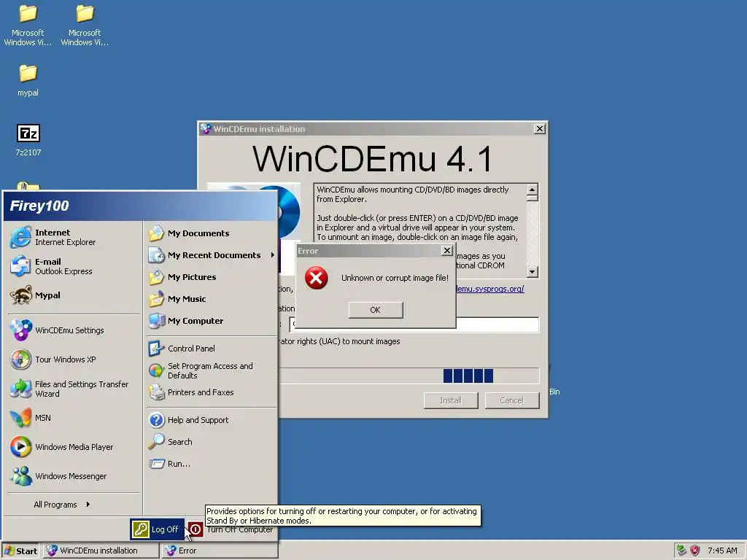Open Internet Explorer from Start menu
This screenshot has width=747, height=560.
[x=21, y=237]
